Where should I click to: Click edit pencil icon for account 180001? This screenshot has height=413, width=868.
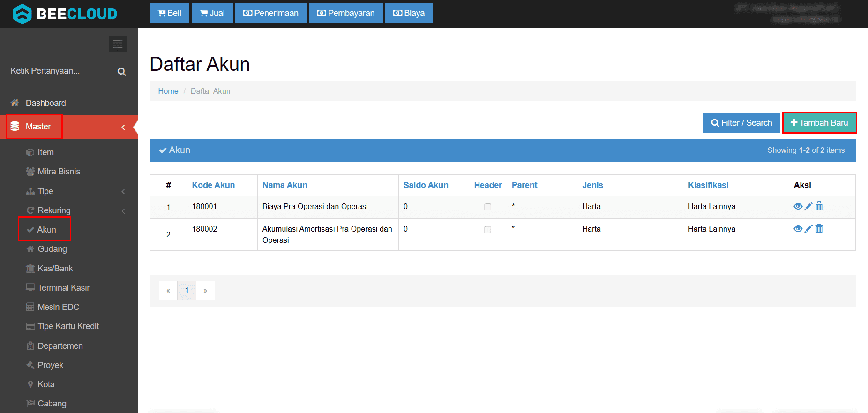(x=808, y=206)
